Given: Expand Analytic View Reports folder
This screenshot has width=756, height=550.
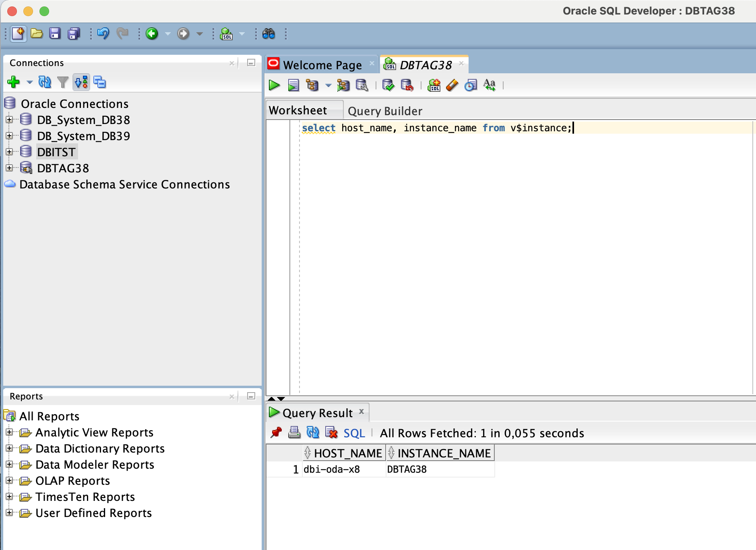Looking at the screenshot, I should coord(10,432).
